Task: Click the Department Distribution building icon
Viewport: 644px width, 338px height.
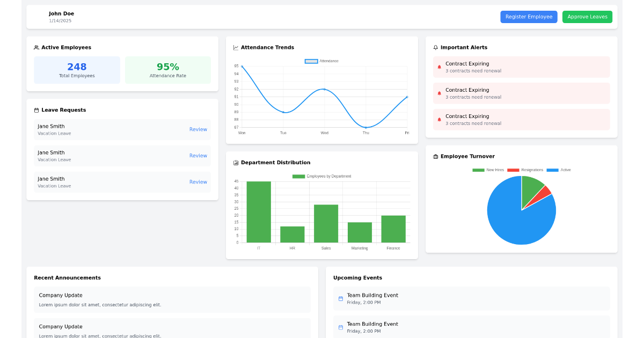Action: [235, 163]
